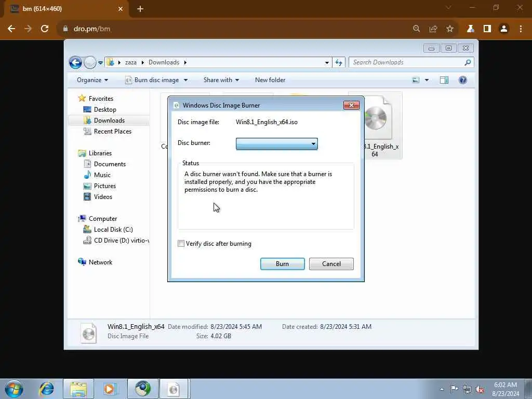
Task: Open the Pictures library
Action: coord(105,186)
